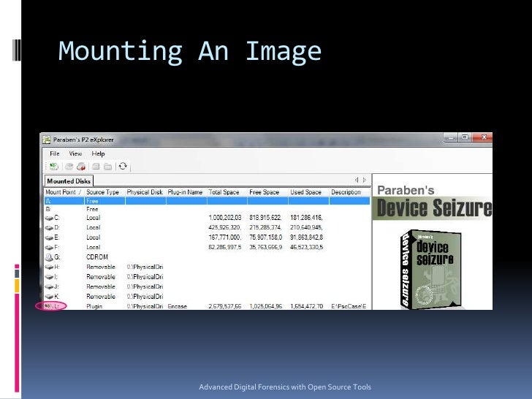
Task: Click the C: drive icon
Action: pos(49,218)
